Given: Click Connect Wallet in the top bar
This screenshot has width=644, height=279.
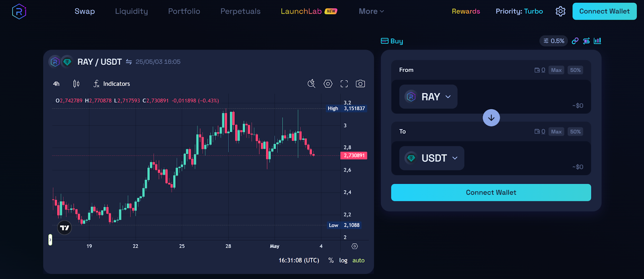Looking at the screenshot, I should point(605,11).
